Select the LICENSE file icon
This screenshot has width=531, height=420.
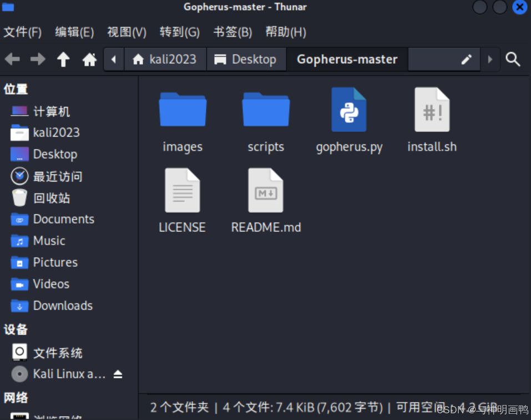[x=183, y=190]
